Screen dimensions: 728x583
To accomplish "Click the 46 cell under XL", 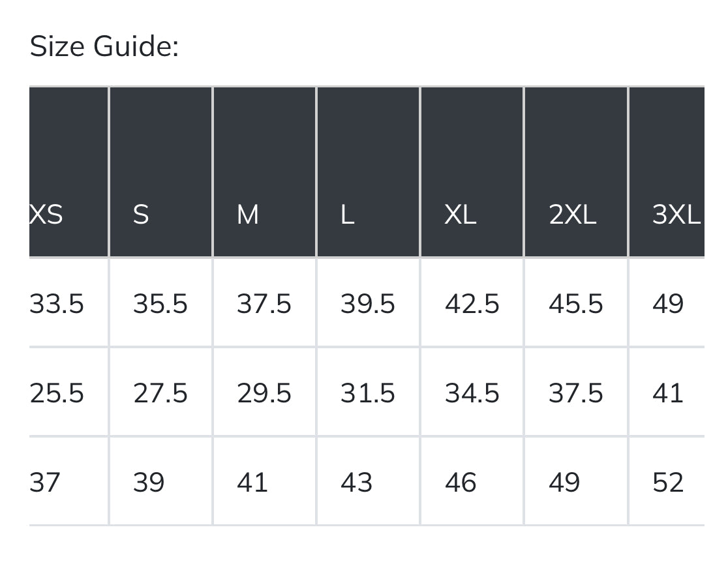I will point(461,483).
